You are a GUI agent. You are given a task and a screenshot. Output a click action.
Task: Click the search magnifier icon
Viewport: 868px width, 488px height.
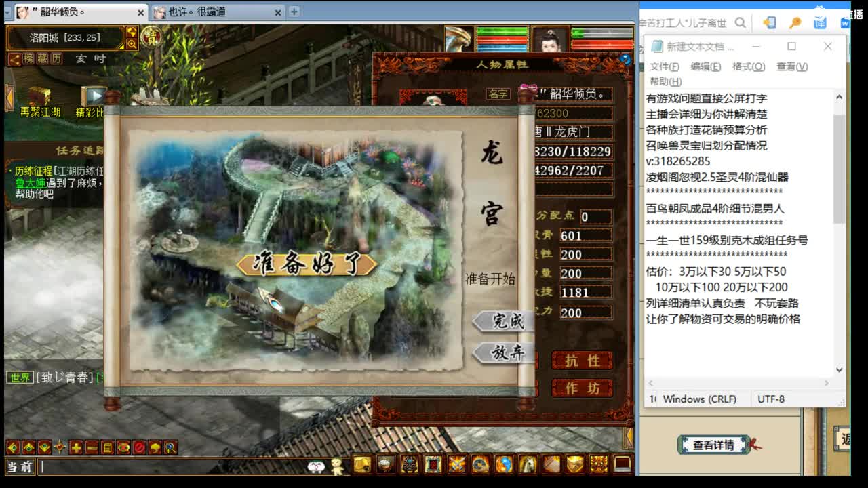click(x=741, y=23)
